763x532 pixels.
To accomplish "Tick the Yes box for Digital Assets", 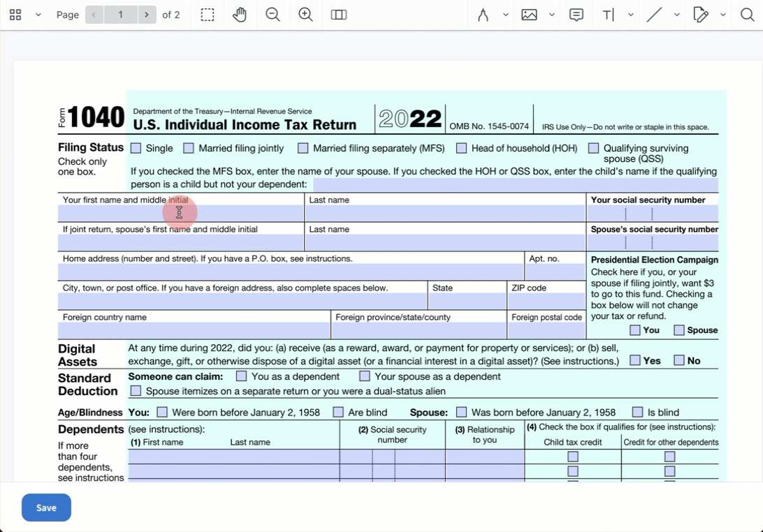I will click(x=635, y=360).
